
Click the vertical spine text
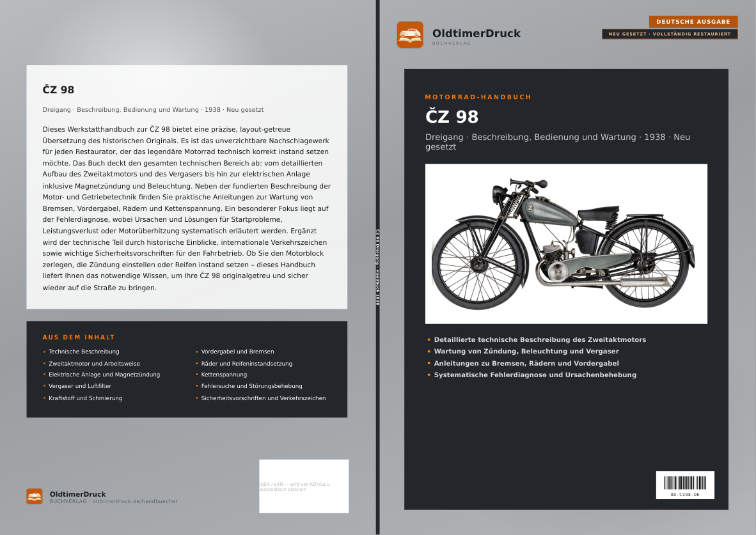pyautogui.click(x=377, y=267)
